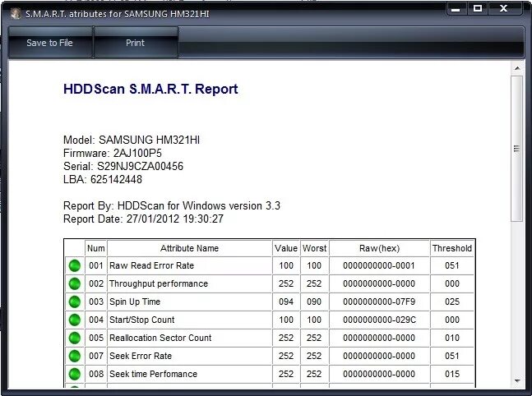This screenshot has width=532, height=396.
Task: Click the Firmware: 2AJ100P5 line
Action: click(x=113, y=154)
